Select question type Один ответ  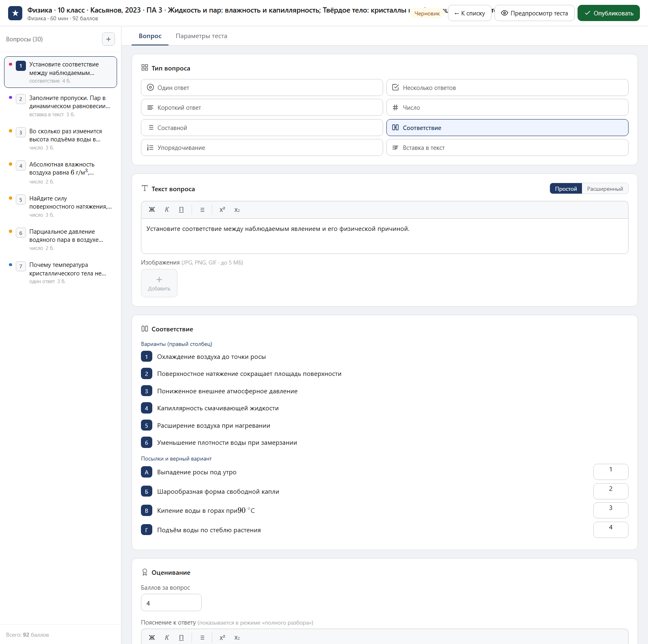tap(262, 87)
